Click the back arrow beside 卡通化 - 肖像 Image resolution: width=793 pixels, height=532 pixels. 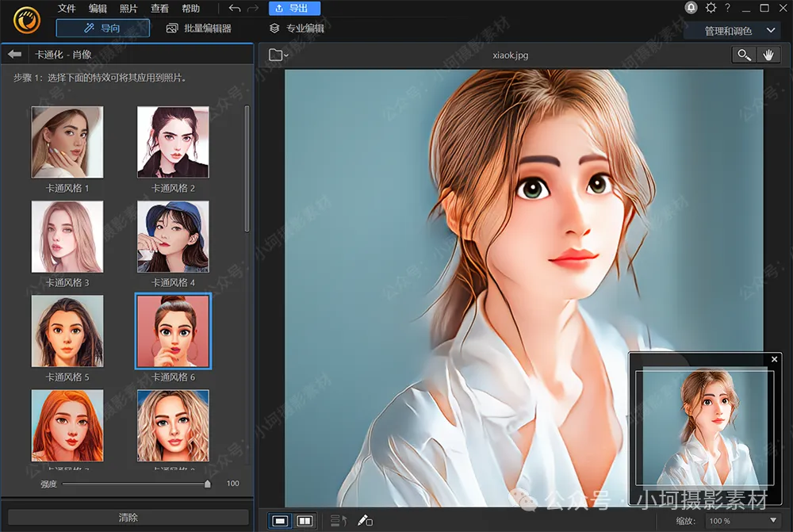point(13,54)
